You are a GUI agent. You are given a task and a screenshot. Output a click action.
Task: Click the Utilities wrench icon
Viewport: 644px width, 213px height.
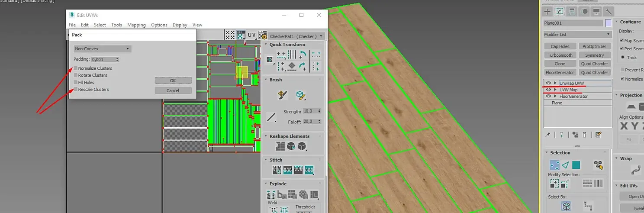pos(609,11)
